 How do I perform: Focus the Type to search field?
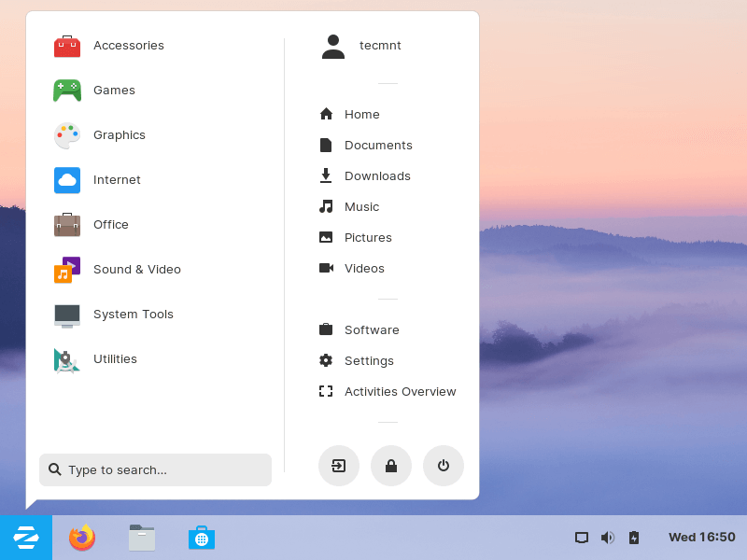pos(156,470)
